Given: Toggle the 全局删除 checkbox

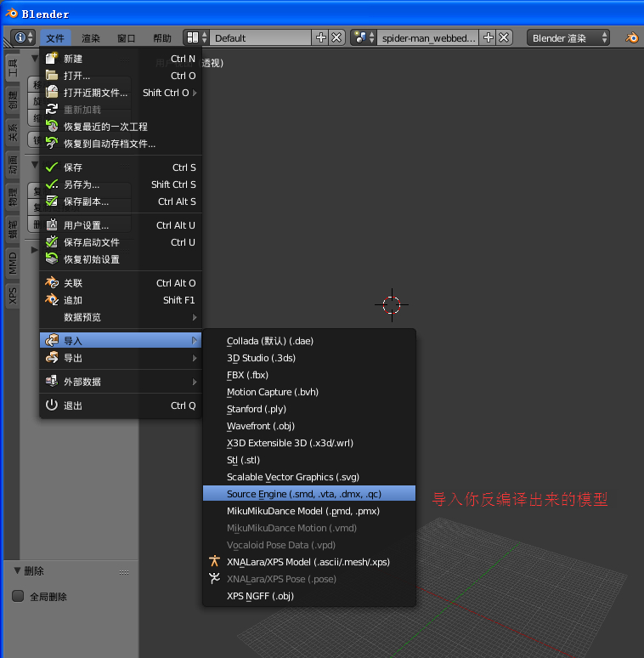Looking at the screenshot, I should click(18, 596).
